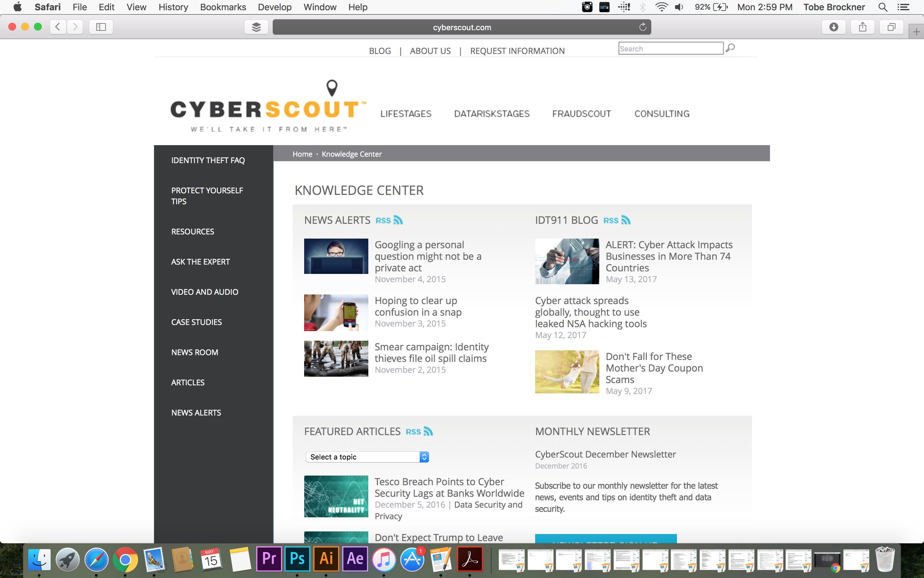Click the CyberScout logo
Viewport: 924px width, 578px height.
(x=268, y=106)
